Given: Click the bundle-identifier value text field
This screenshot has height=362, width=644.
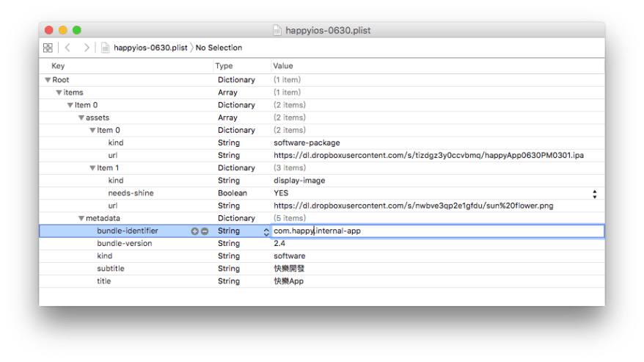Looking at the screenshot, I should 436,231.
